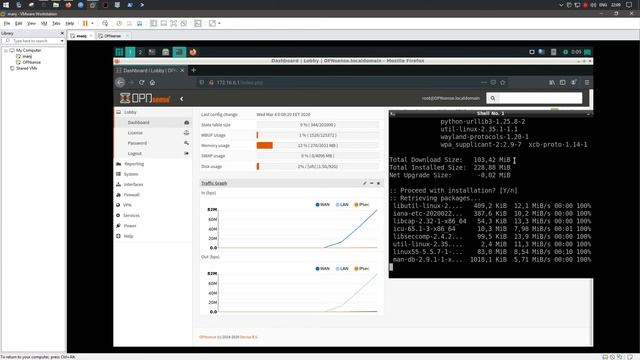The width and height of the screenshot is (640, 360).
Task: Switch to OPNsense VM tab
Action: coord(113,36)
